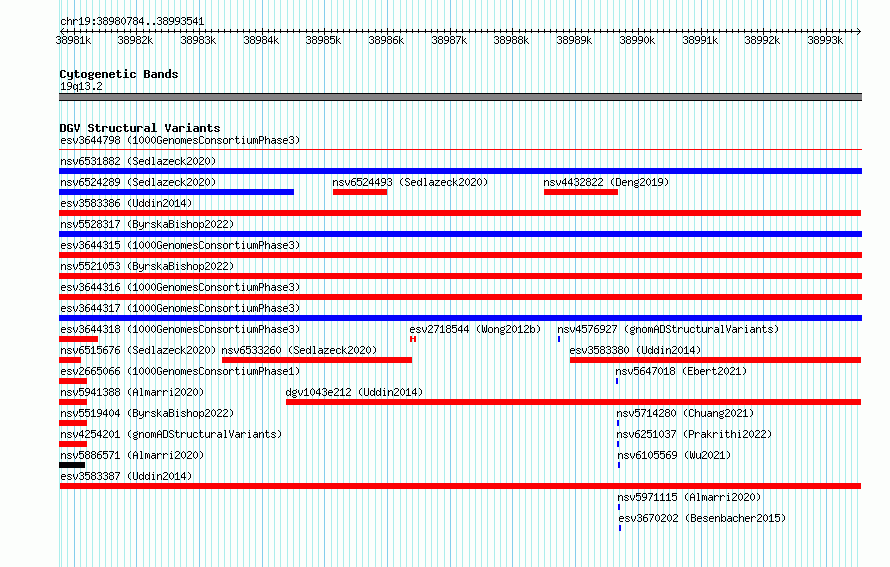Viewport: 890px width, 567px height.
Task: Open the esv2665066 Phase1 variant label
Action: [180, 371]
